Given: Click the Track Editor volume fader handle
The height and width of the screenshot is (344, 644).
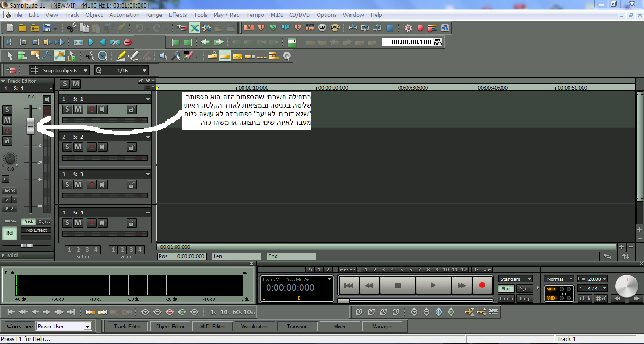Looking at the screenshot, I should coord(31,126).
